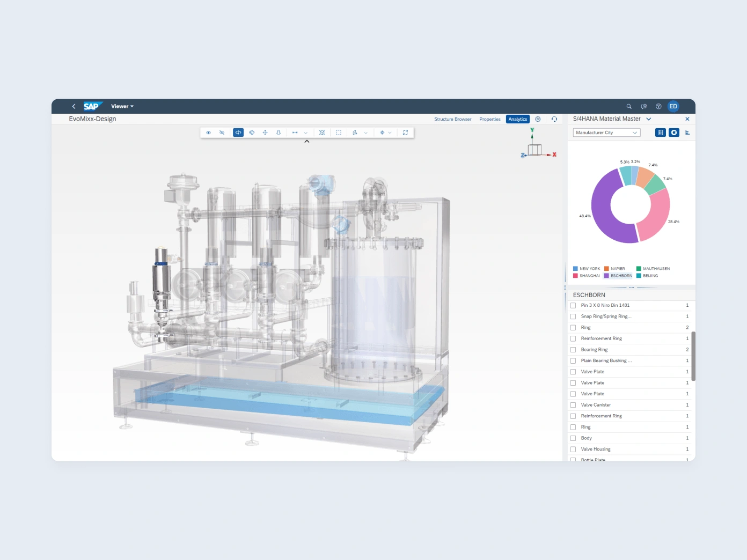Viewport: 747px width, 560px height.
Task: Click the SAP logo
Action: tap(92, 106)
